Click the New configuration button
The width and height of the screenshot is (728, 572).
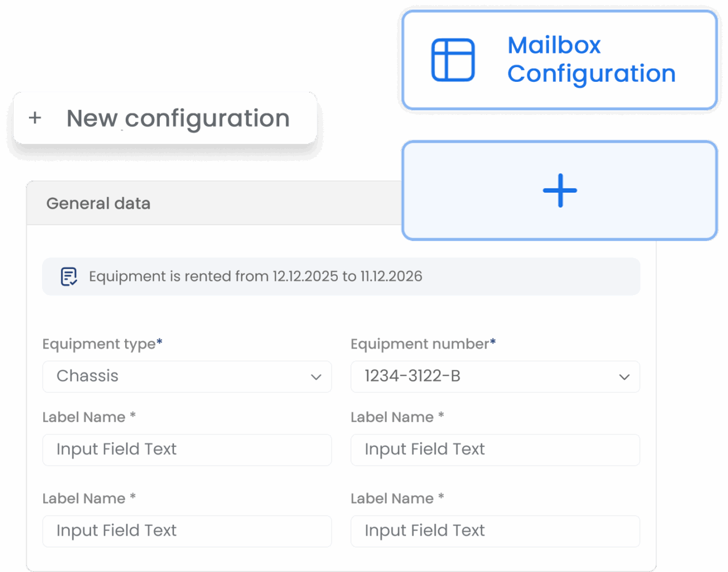165,119
